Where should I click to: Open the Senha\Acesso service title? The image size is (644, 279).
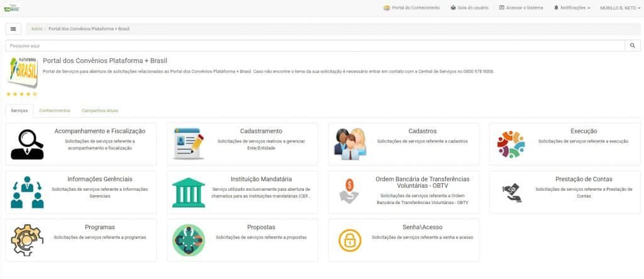point(423,227)
